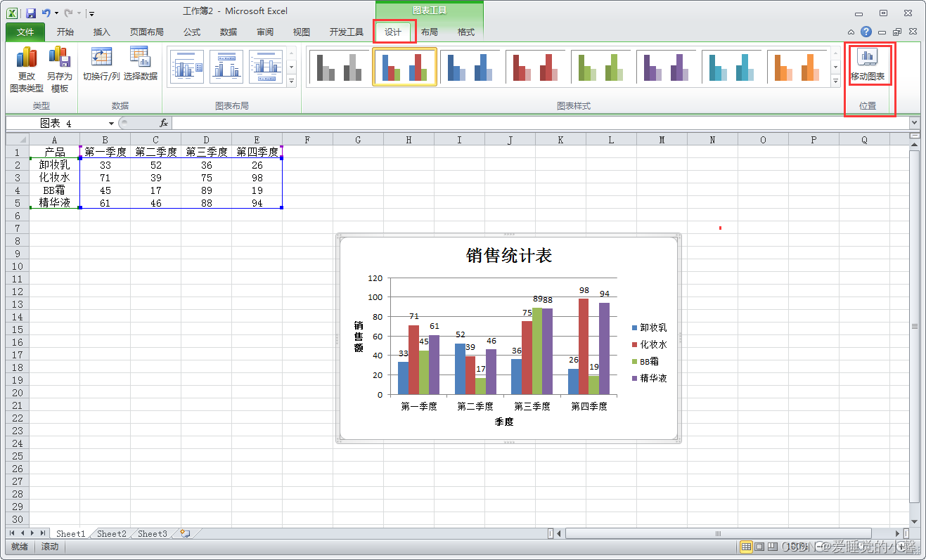Go to next sheet navigation arrow
Screen dimensions: 926x560
pyautogui.click(x=32, y=533)
